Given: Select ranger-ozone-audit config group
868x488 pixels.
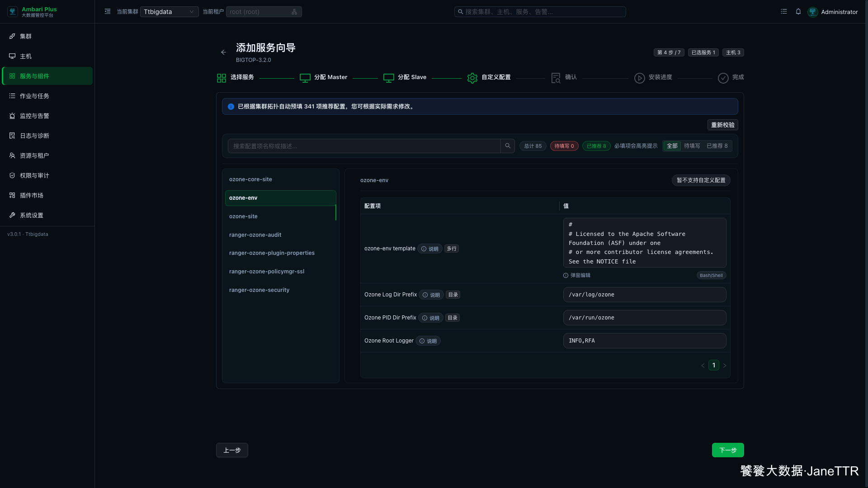Looking at the screenshot, I should [280, 235].
